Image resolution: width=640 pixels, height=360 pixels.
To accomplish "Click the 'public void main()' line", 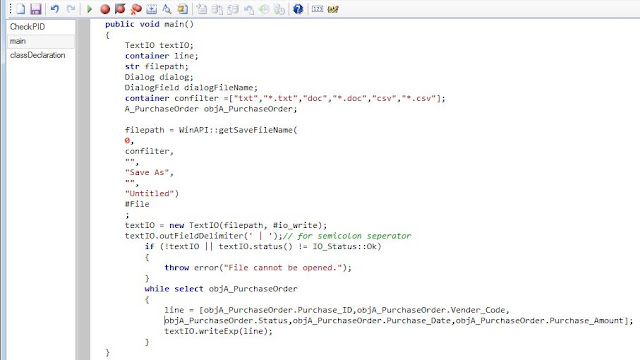I will pyautogui.click(x=149, y=24).
